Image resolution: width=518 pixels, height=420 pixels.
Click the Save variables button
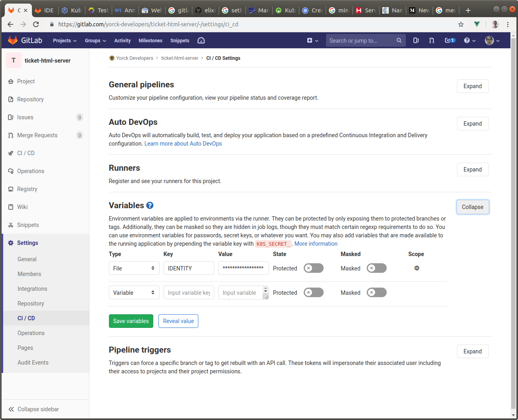131,321
